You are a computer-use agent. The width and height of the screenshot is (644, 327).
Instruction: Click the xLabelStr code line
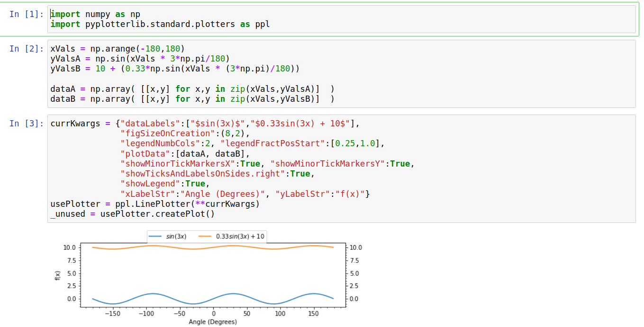click(245, 194)
